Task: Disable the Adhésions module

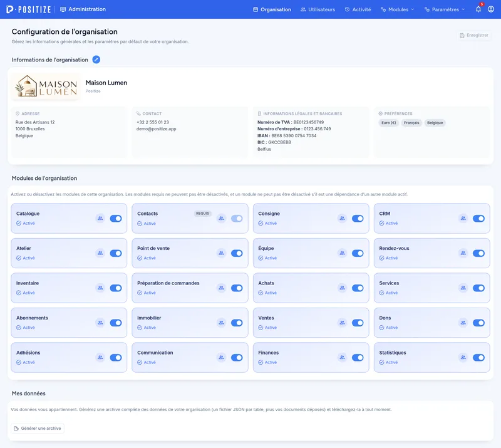Action: (116, 358)
